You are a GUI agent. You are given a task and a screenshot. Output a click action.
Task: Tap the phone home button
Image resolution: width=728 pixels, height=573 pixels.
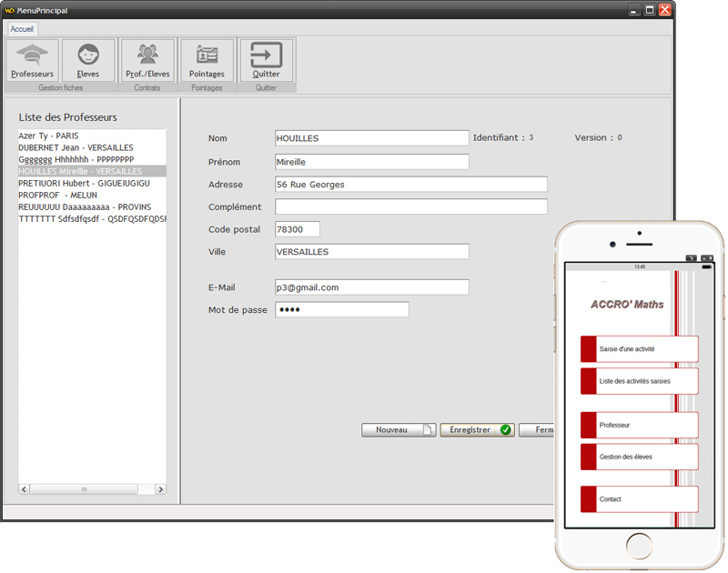pos(640,546)
